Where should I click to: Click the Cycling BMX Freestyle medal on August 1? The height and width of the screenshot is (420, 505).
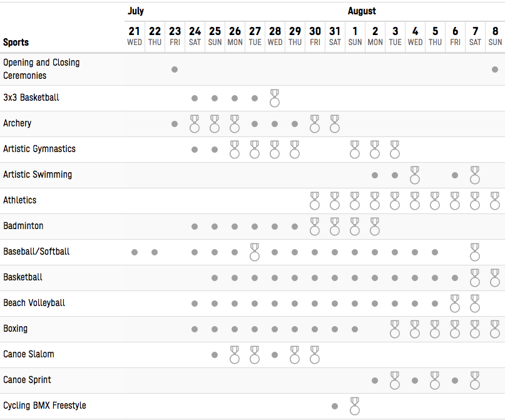pos(355,406)
